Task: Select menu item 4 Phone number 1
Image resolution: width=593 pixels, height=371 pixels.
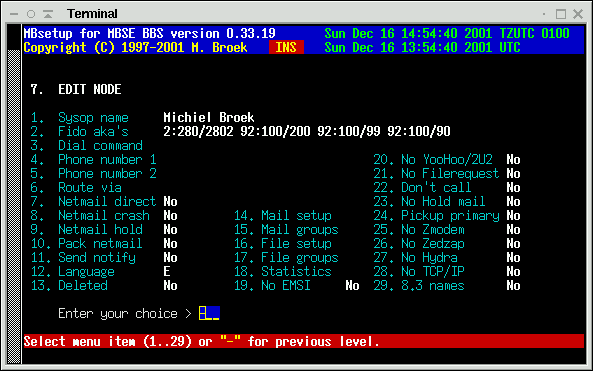Action: point(93,159)
